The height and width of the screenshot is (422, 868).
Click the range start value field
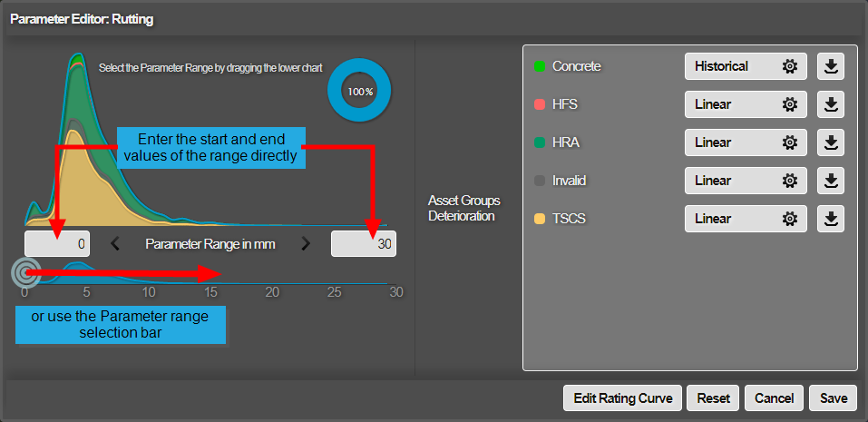click(x=57, y=243)
